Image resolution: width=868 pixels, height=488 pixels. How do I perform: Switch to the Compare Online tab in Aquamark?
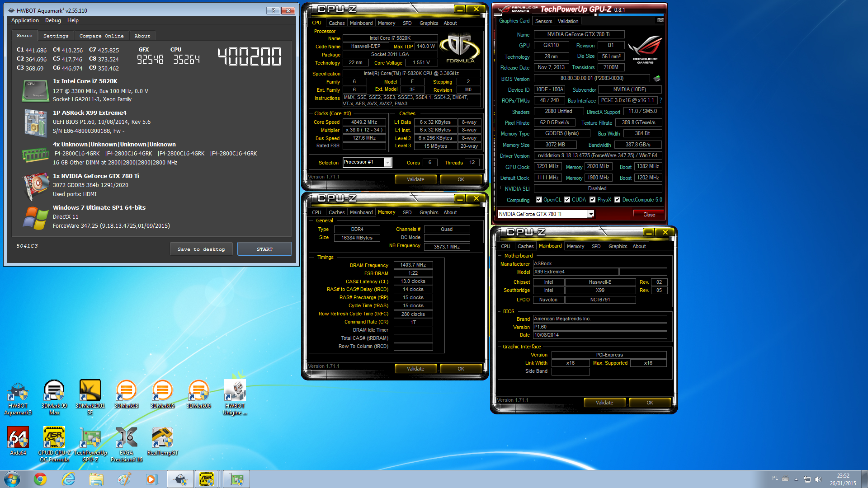[x=101, y=36]
